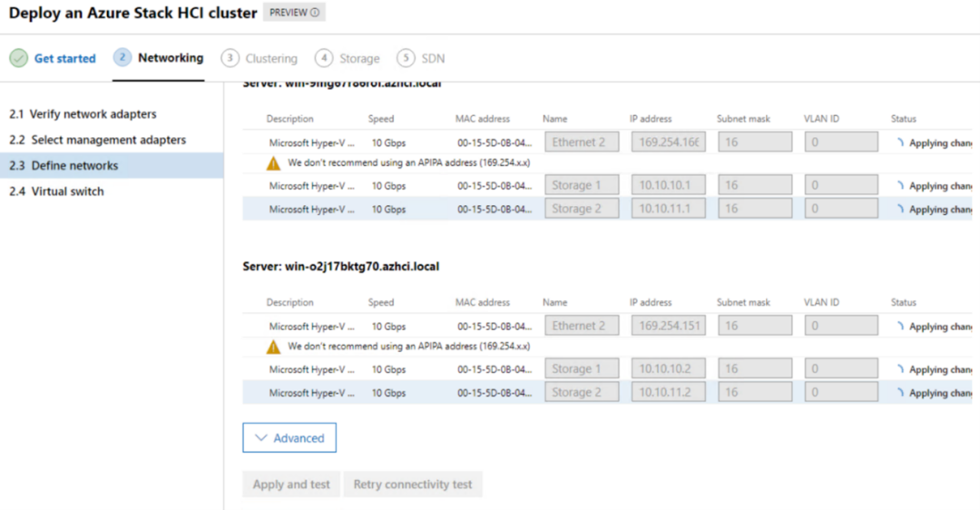Click the Deploy an Azure Stack HCI cluster title

pos(133,13)
